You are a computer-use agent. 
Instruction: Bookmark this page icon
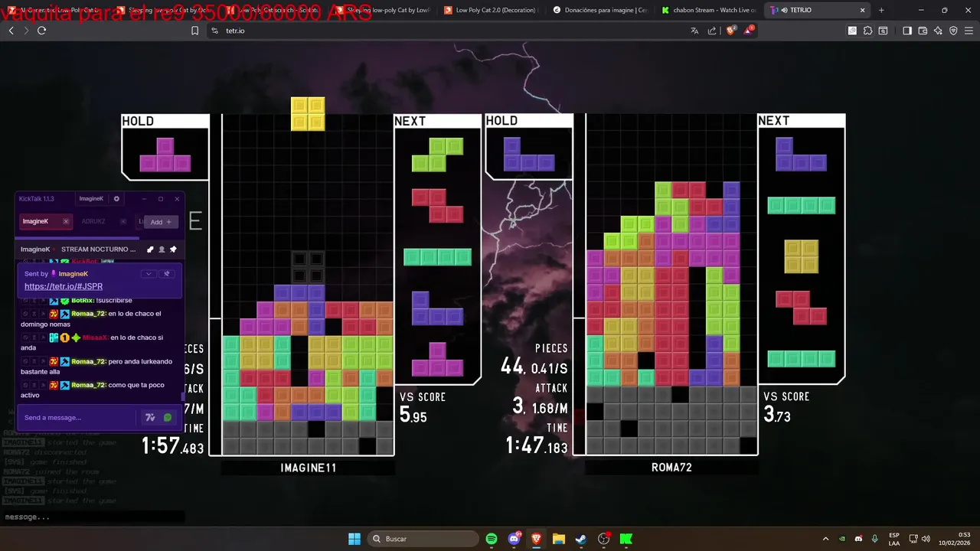coord(194,31)
